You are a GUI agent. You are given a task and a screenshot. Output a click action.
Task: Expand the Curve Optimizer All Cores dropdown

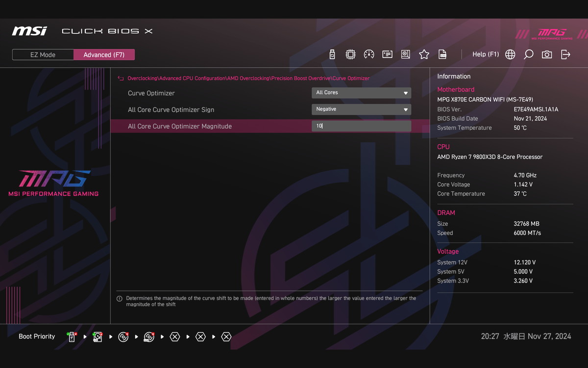point(361,93)
